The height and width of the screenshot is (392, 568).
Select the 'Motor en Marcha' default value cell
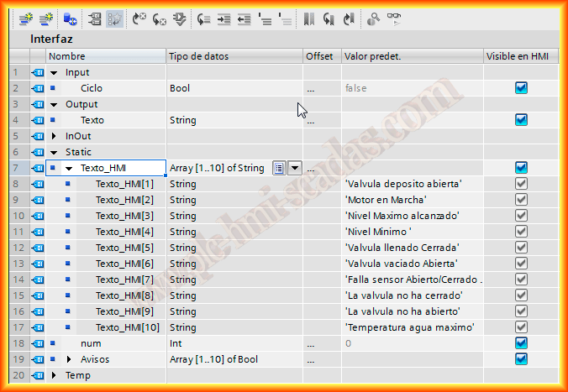click(410, 200)
